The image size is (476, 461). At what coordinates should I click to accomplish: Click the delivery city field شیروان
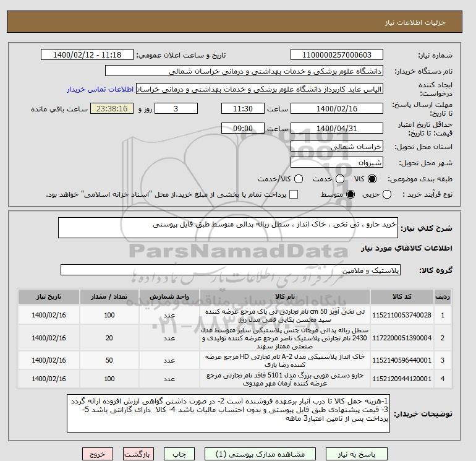coord(337,163)
